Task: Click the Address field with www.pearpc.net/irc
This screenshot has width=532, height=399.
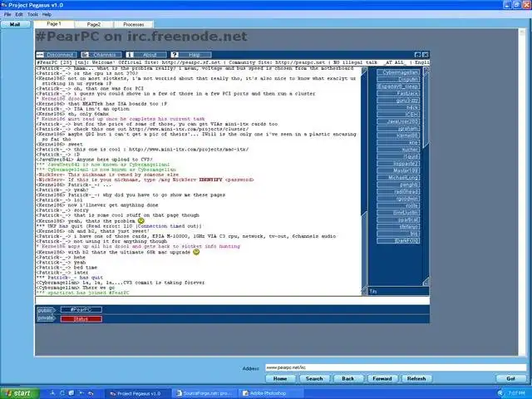Action: [x=396, y=367]
